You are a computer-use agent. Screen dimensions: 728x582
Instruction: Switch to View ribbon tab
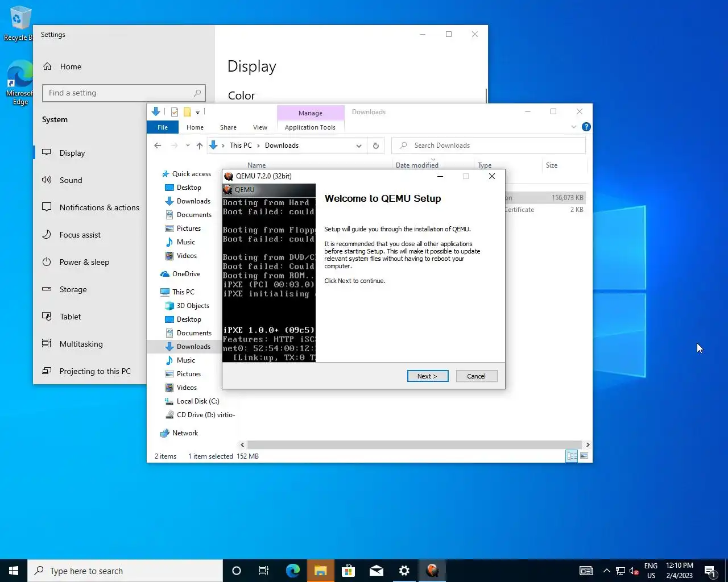pos(260,127)
